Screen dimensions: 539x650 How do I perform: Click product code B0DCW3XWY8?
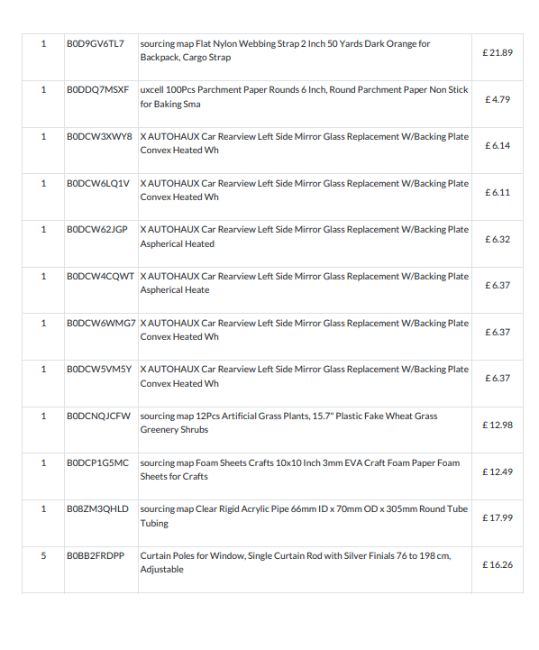pos(100,136)
